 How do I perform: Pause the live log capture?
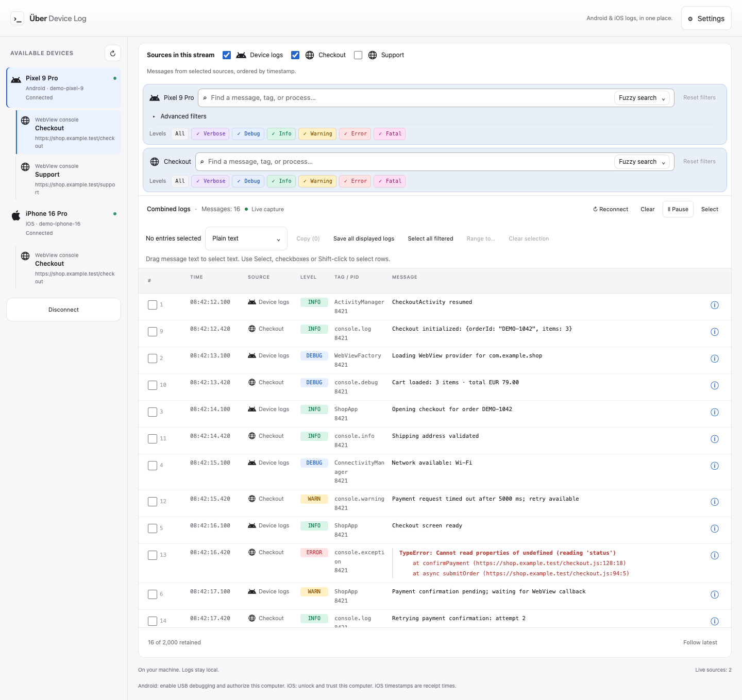tap(678, 209)
